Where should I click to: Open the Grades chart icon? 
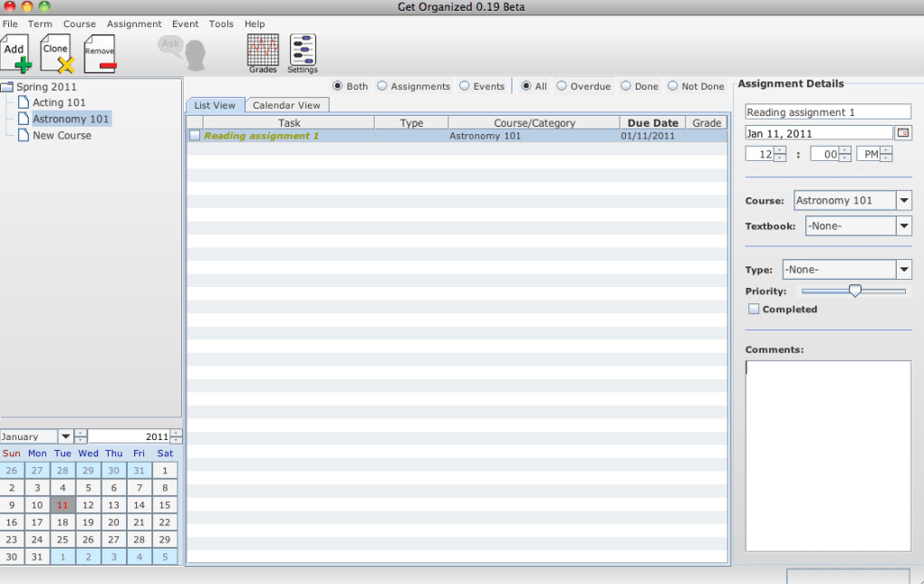(263, 53)
